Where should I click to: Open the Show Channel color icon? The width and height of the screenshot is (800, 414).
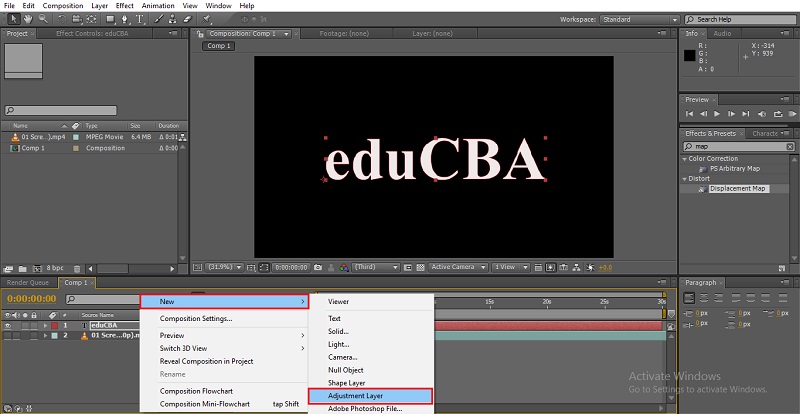[344, 267]
